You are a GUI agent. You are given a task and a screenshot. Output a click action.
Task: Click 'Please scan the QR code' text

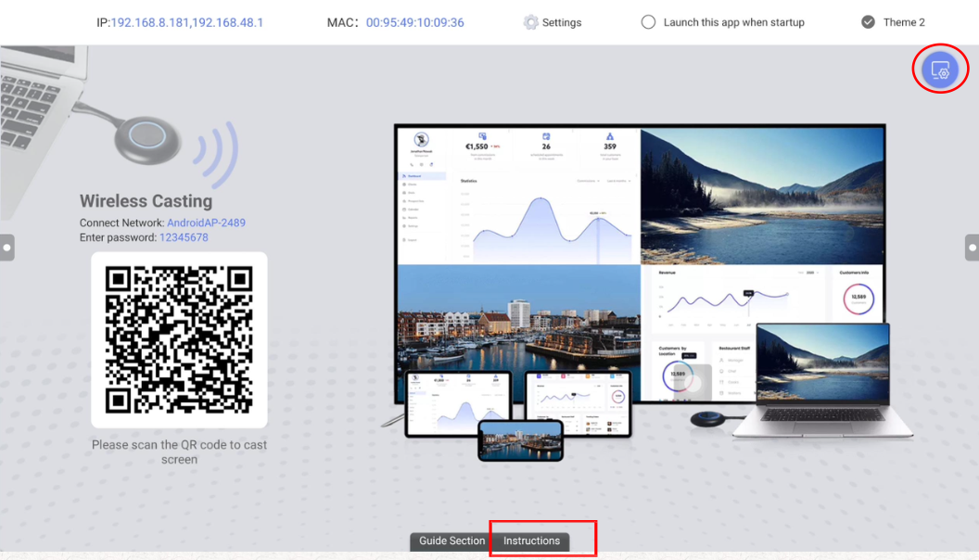(179, 452)
